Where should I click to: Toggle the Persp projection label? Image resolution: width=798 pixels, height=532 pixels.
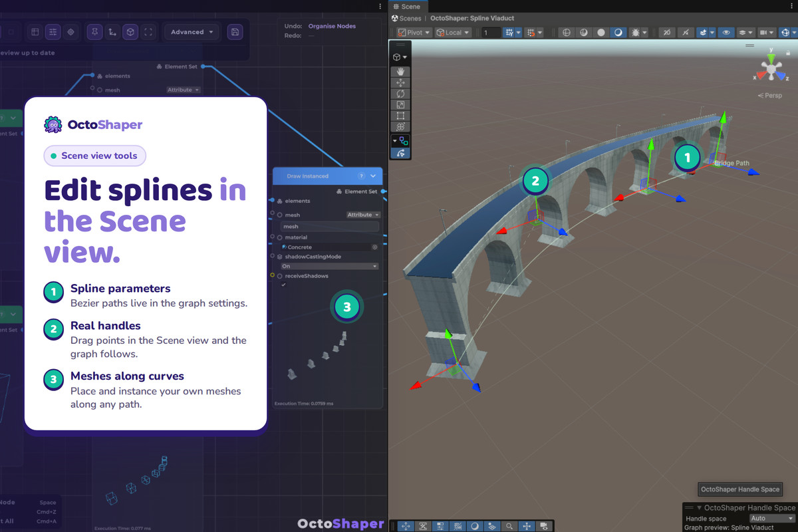pyautogui.click(x=770, y=96)
